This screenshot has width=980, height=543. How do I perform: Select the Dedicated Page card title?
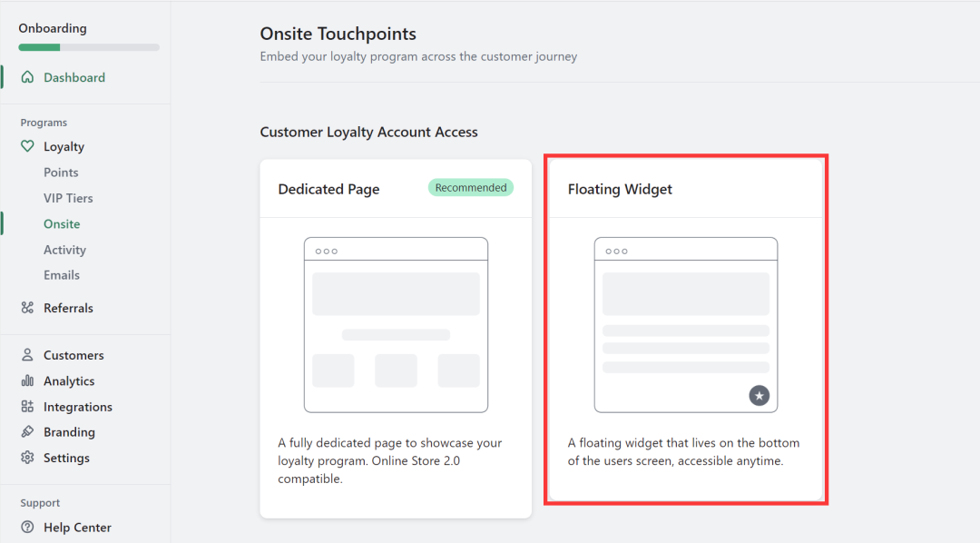[328, 190]
